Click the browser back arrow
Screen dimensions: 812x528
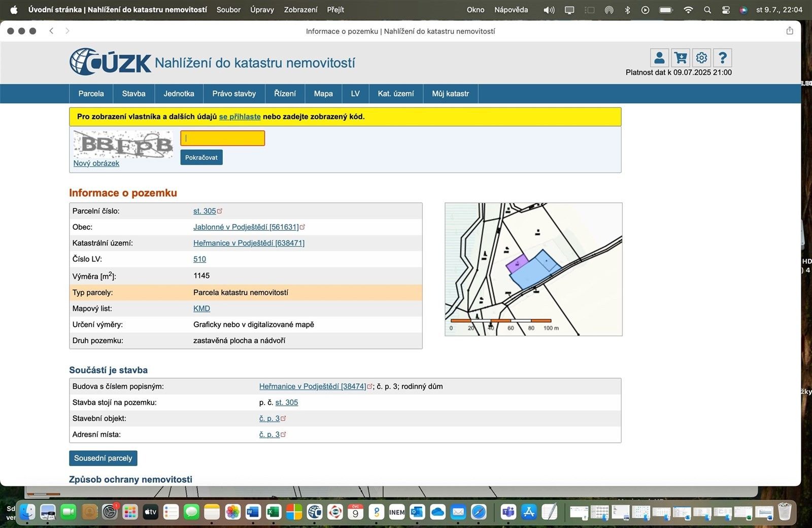click(51, 31)
